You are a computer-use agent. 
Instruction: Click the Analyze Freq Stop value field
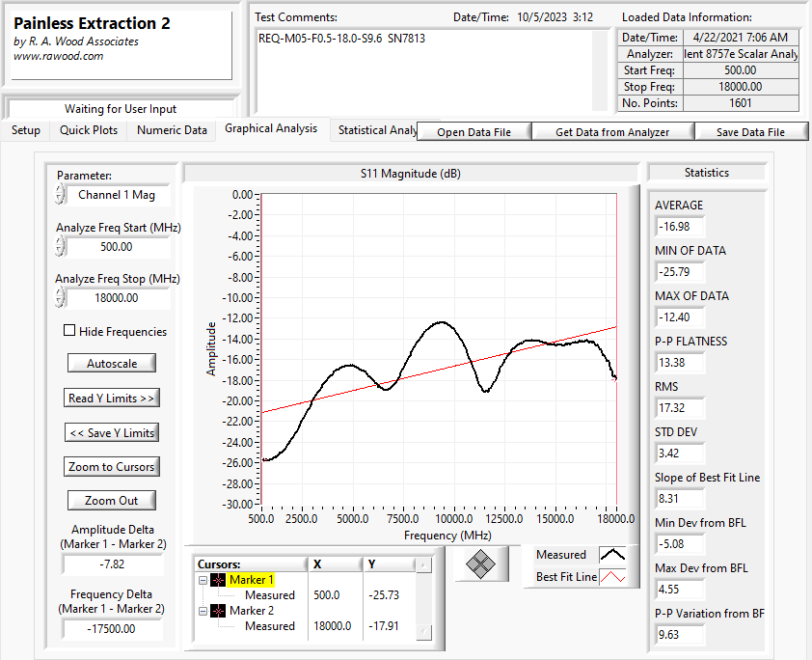(x=118, y=298)
